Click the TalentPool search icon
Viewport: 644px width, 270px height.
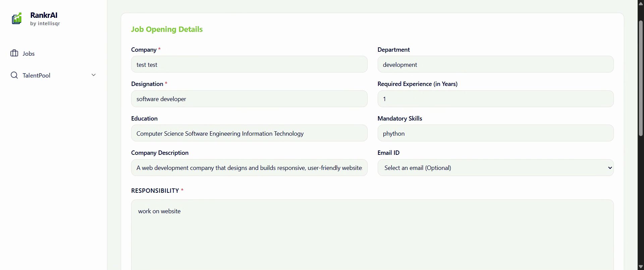pos(14,75)
